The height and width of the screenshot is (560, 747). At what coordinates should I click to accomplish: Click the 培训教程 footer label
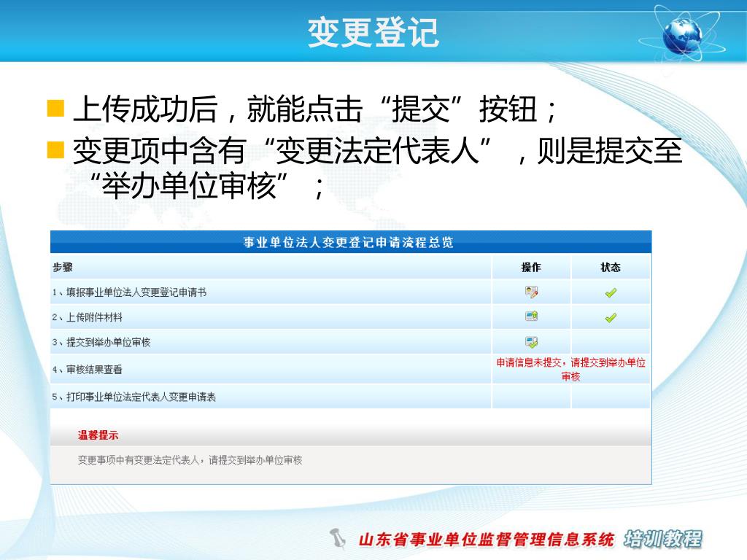tap(663, 539)
